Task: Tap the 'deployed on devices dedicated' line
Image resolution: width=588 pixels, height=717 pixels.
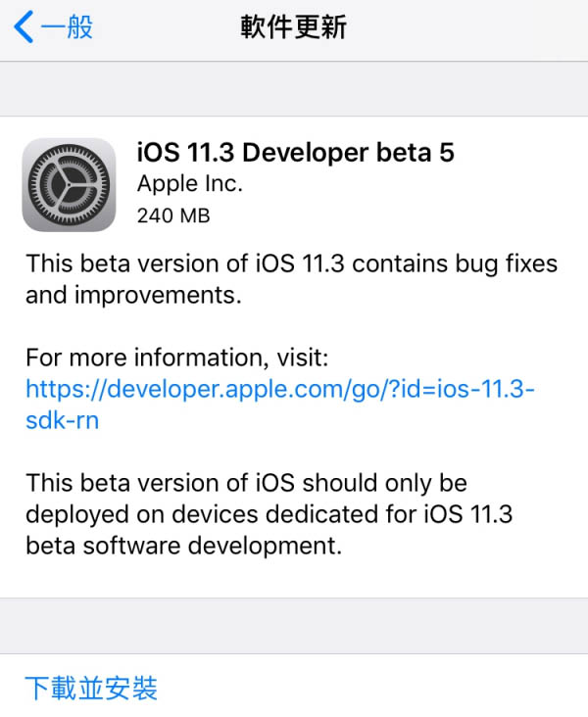Action: [x=267, y=514]
